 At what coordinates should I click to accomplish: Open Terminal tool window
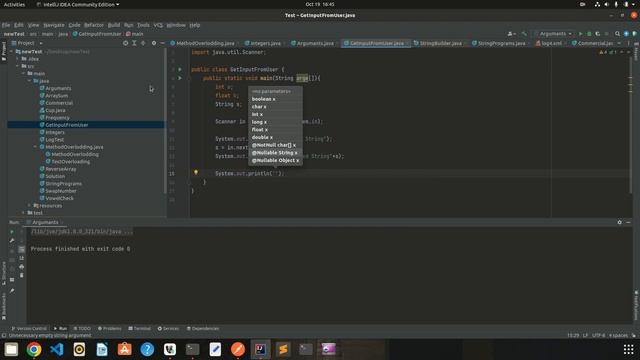(139, 329)
